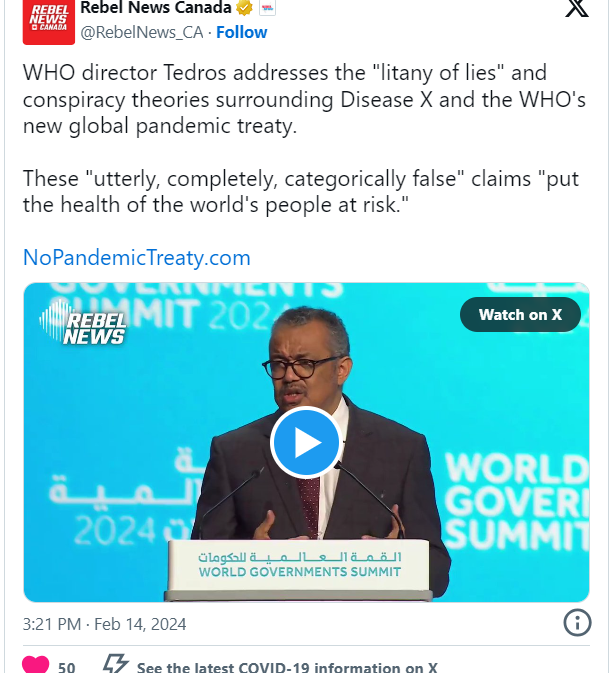Image resolution: width=615 pixels, height=673 pixels.
Task: Open See the latest COVID-19 information on X
Action: 287,667
